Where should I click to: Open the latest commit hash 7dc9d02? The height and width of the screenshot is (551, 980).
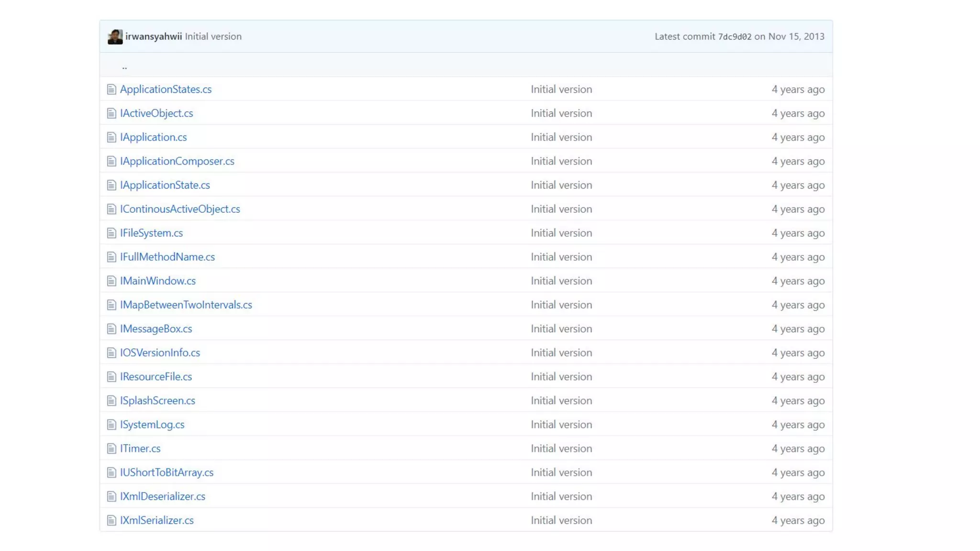pyautogui.click(x=735, y=37)
